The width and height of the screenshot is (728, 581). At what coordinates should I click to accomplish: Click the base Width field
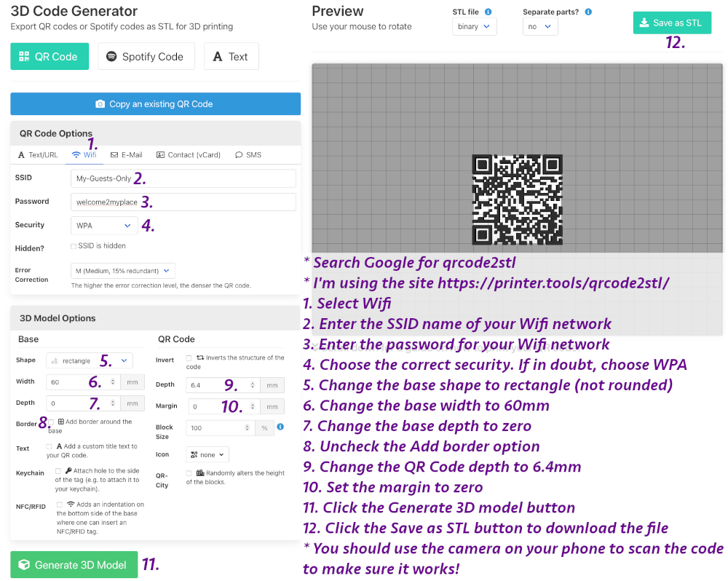(x=83, y=382)
